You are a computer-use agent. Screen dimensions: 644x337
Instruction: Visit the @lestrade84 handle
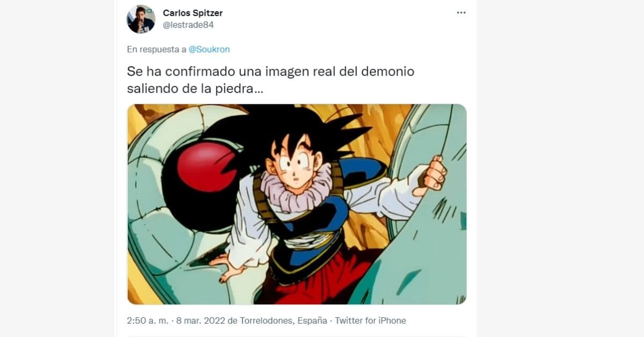188,25
